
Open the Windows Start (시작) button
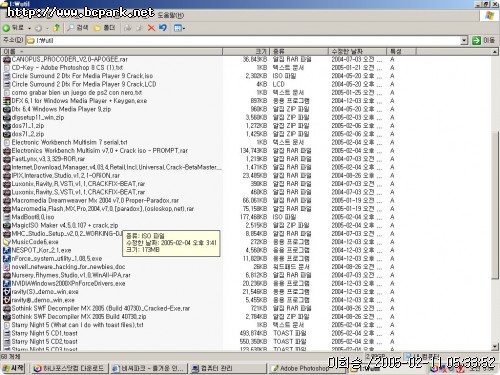coord(13,368)
